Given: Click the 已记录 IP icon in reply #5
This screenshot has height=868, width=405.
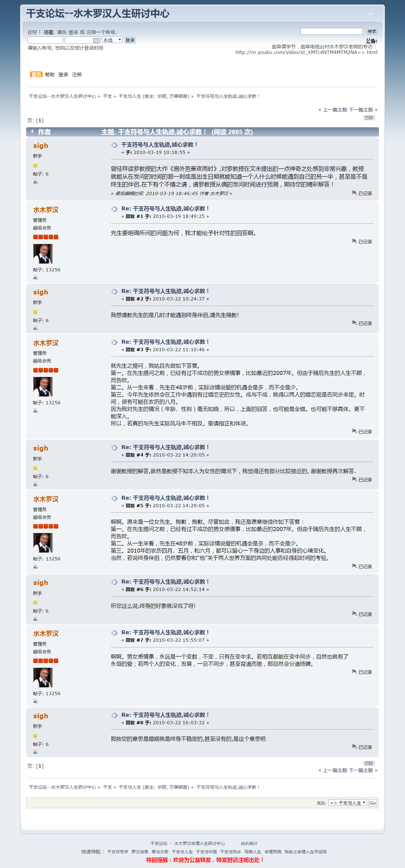Looking at the screenshot, I should click(354, 566).
